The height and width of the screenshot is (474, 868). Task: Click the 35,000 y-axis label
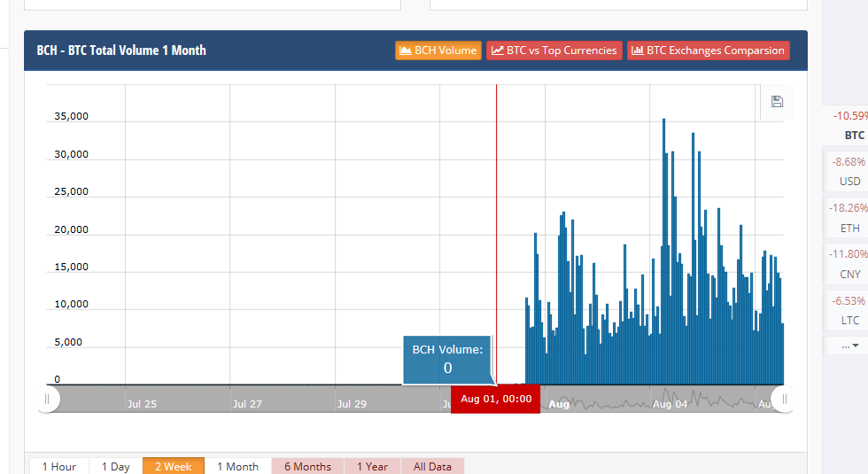pos(71,116)
